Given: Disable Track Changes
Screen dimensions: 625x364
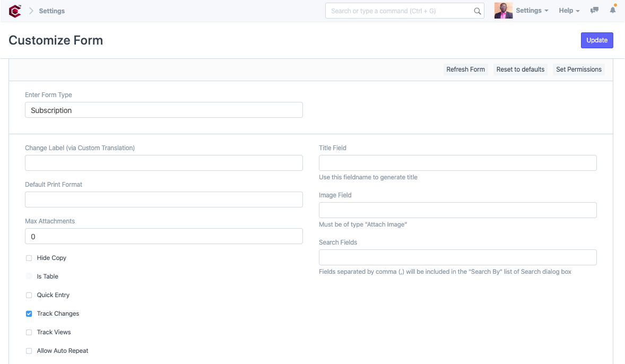Looking at the screenshot, I should [x=29, y=314].
